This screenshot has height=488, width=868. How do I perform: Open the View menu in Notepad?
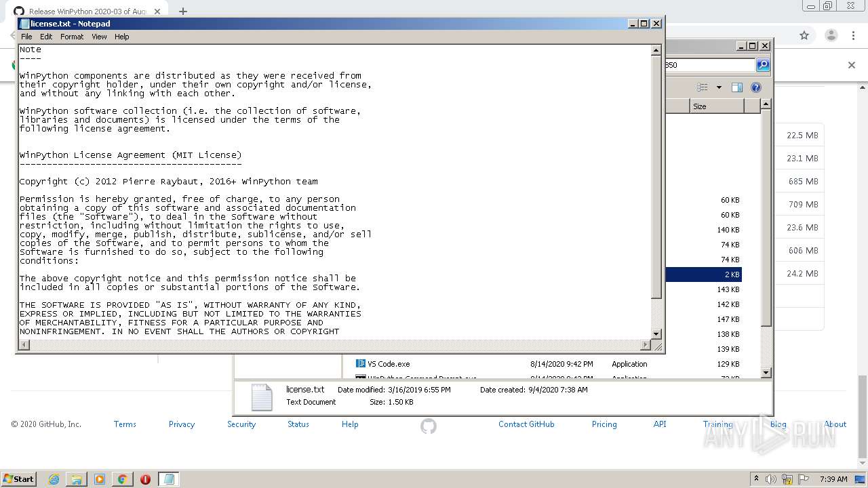tap(99, 37)
